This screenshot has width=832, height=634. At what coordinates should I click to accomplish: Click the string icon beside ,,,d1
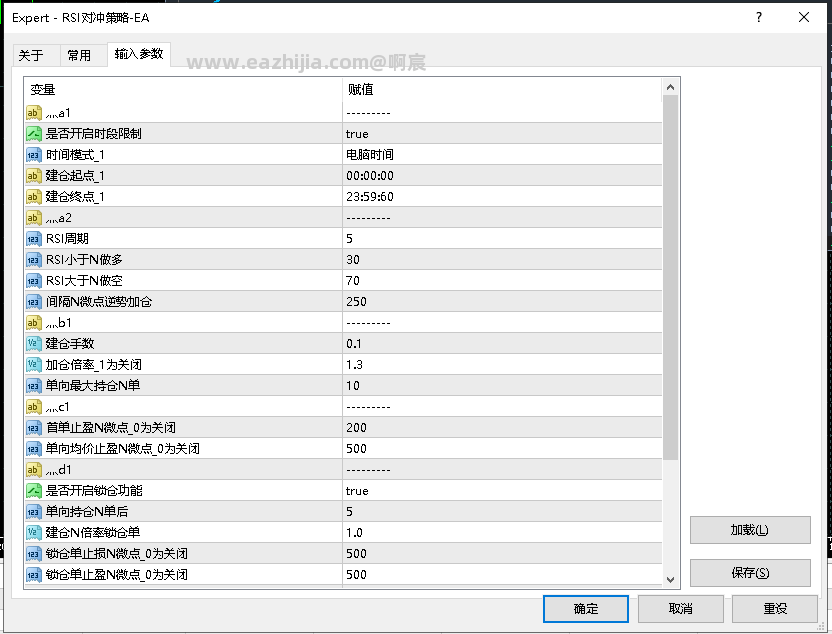(x=33, y=470)
